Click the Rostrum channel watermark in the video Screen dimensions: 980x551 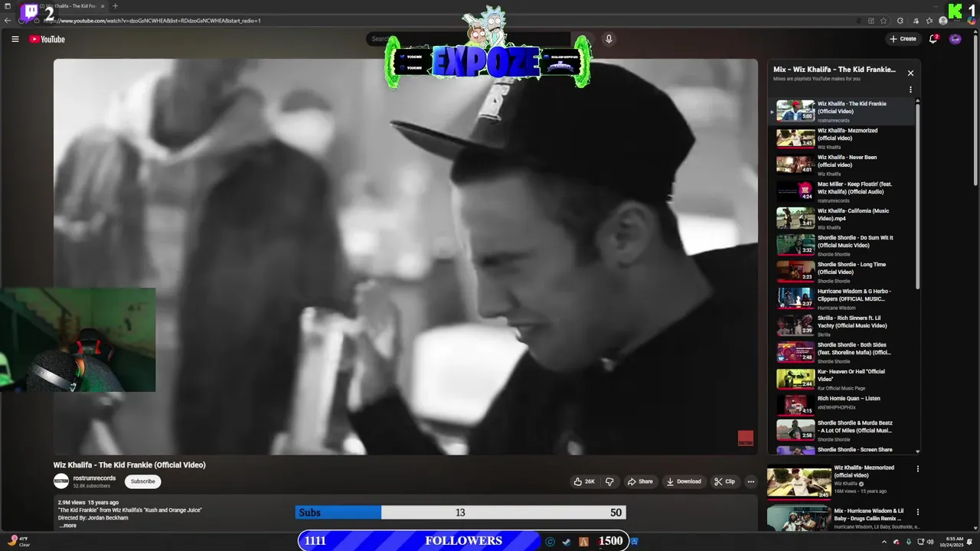pyautogui.click(x=746, y=439)
